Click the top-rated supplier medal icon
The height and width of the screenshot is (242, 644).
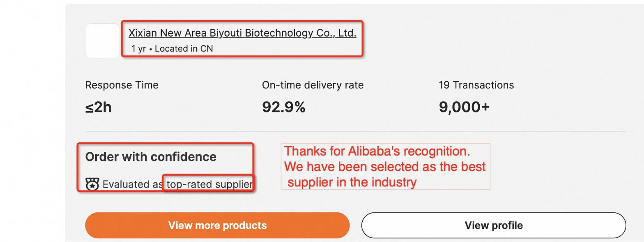tap(92, 184)
